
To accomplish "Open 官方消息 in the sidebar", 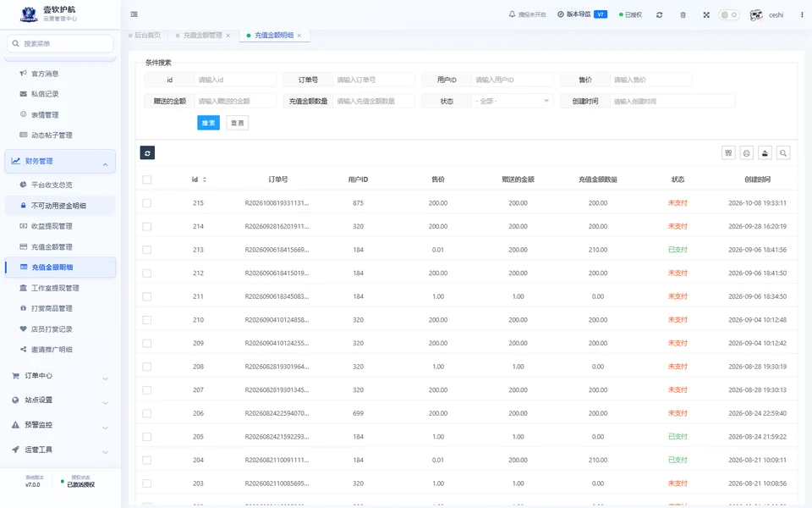I will pos(45,74).
